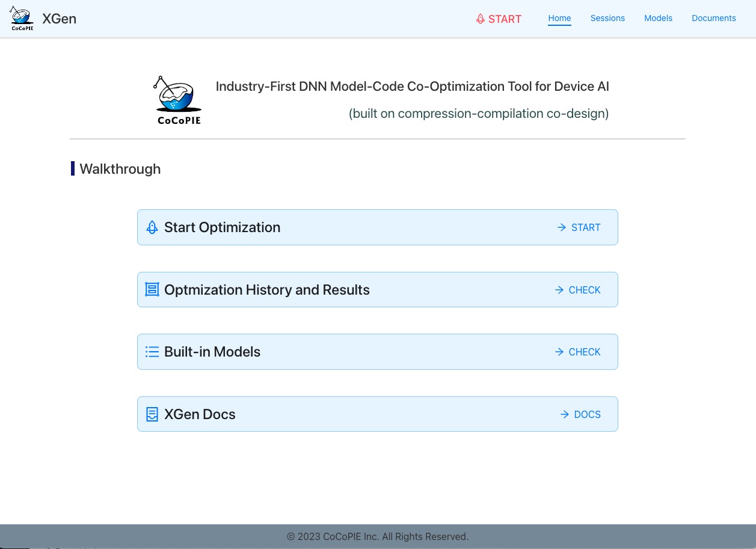756x549 pixels.
Task: Click CHECK text for Built-in Models
Action: tap(585, 352)
